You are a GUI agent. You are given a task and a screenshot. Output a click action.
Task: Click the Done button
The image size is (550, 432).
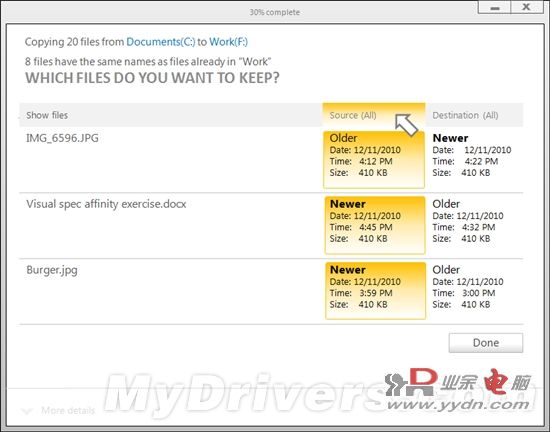pos(486,343)
